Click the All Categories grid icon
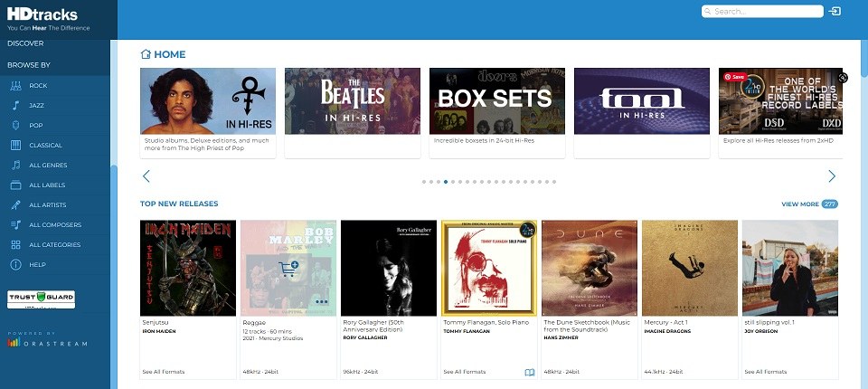 [x=16, y=245]
